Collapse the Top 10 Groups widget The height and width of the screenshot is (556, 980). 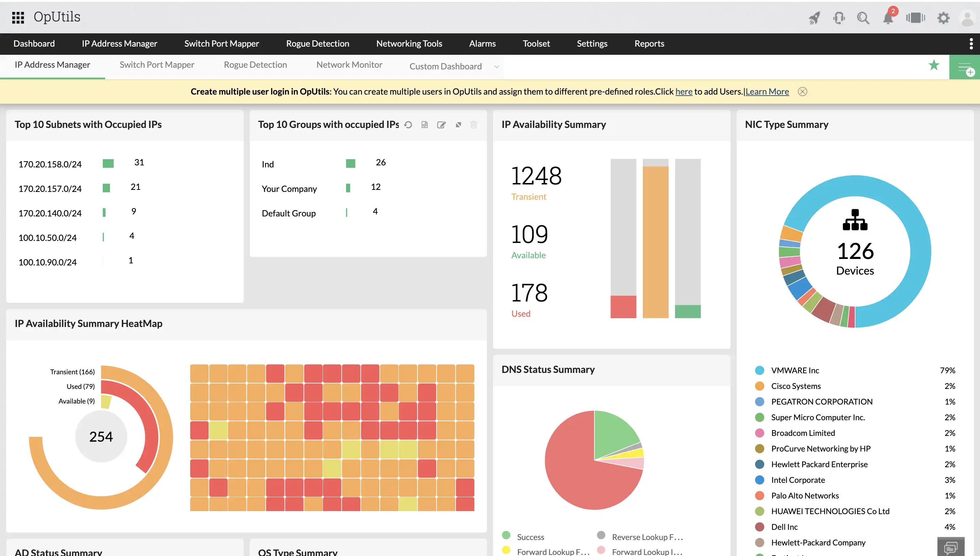click(458, 125)
